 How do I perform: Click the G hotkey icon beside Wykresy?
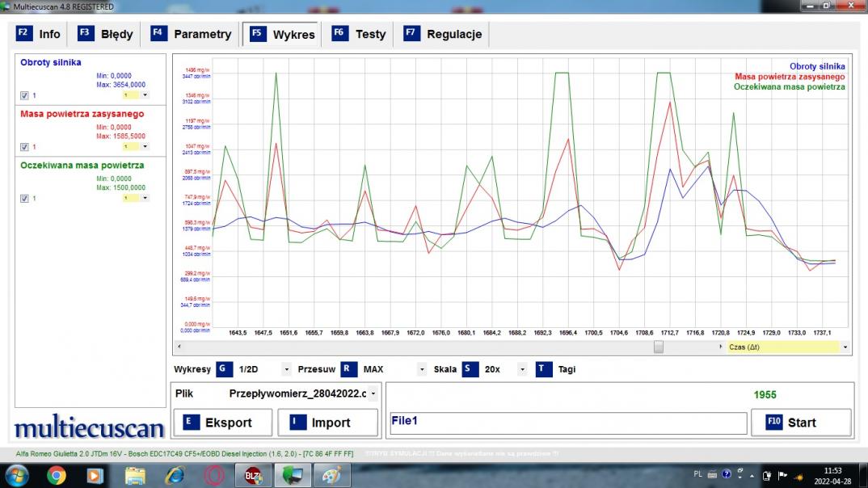(x=224, y=369)
